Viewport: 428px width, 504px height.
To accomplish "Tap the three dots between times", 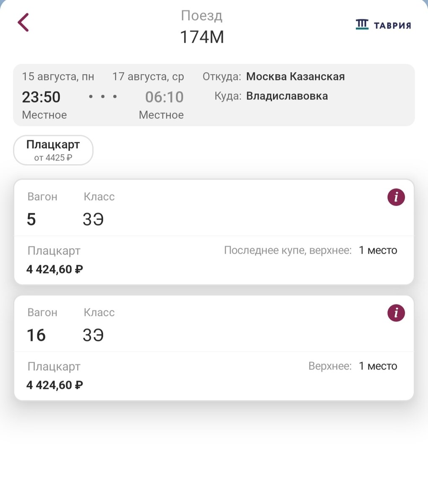I will pyautogui.click(x=103, y=97).
